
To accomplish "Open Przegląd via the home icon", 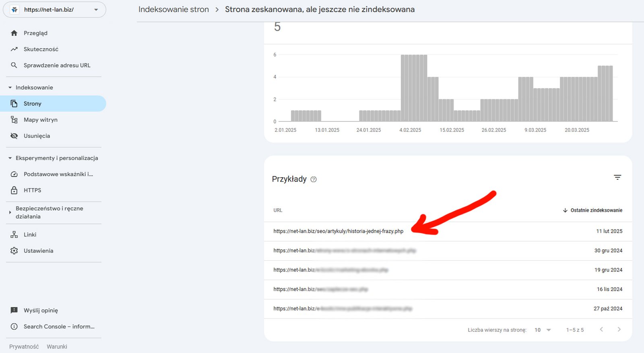I will [x=14, y=33].
